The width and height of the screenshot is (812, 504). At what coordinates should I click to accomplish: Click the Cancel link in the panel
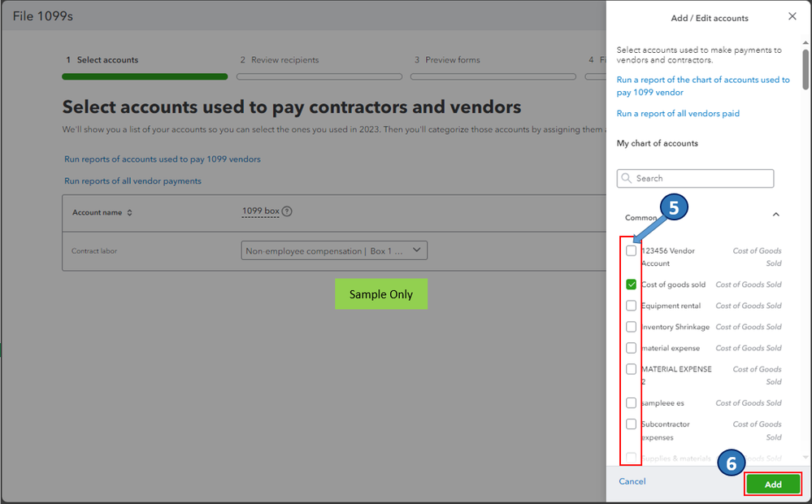pyautogui.click(x=632, y=481)
